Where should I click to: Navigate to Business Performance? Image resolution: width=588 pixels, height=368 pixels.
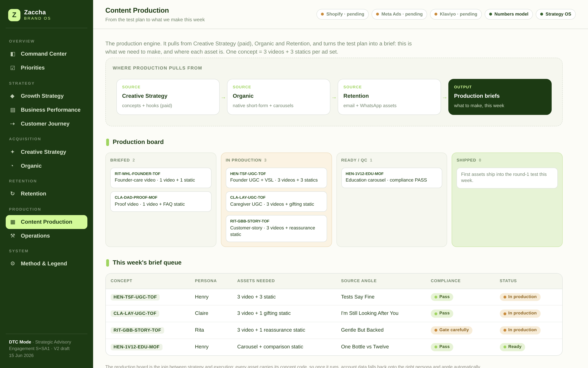click(46, 110)
